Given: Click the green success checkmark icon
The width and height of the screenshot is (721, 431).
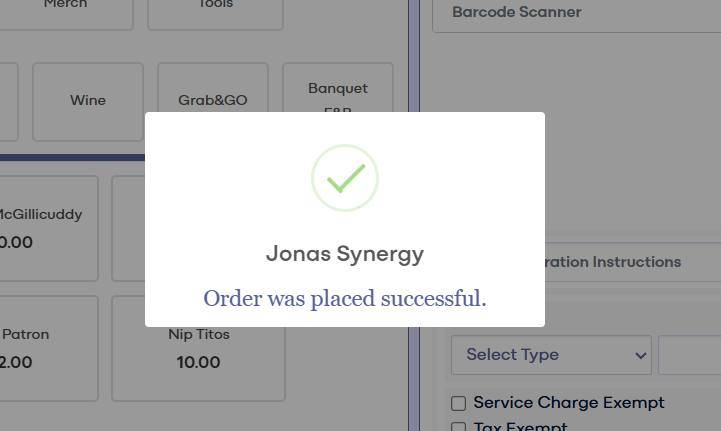Looking at the screenshot, I should pyautogui.click(x=345, y=178).
